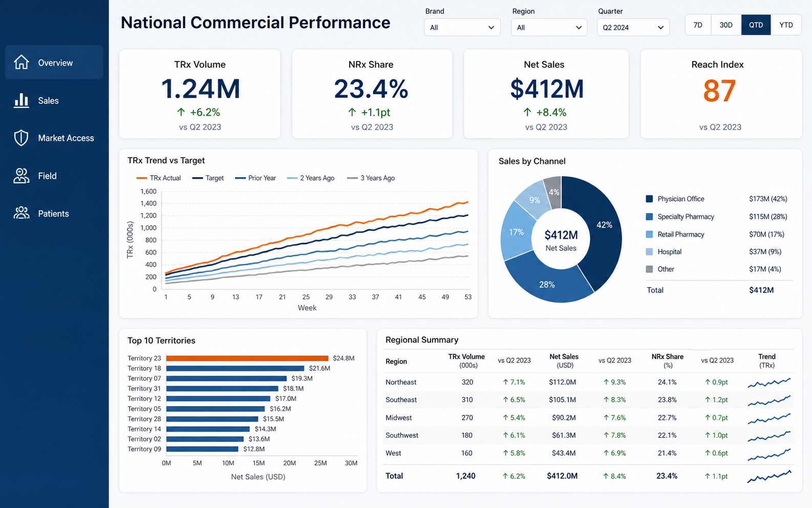The height and width of the screenshot is (508, 812).
Task: Toggle the 2 Years Ago legend series
Action: coord(311,178)
